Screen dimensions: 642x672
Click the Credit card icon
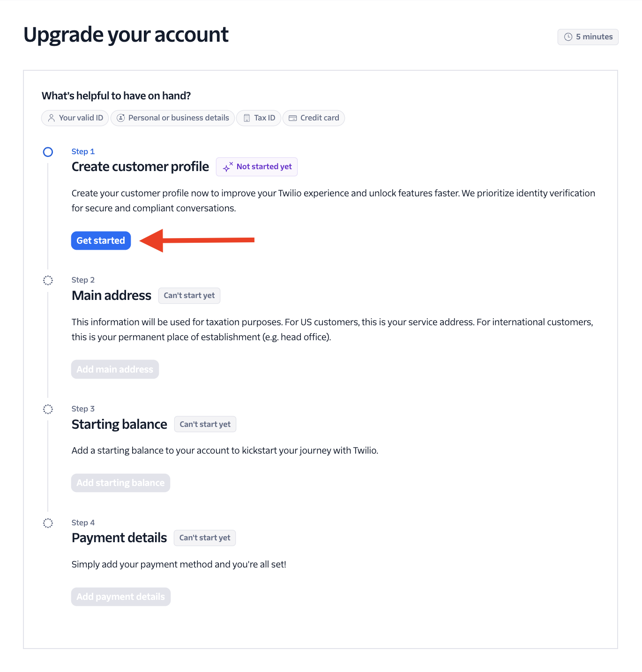292,118
